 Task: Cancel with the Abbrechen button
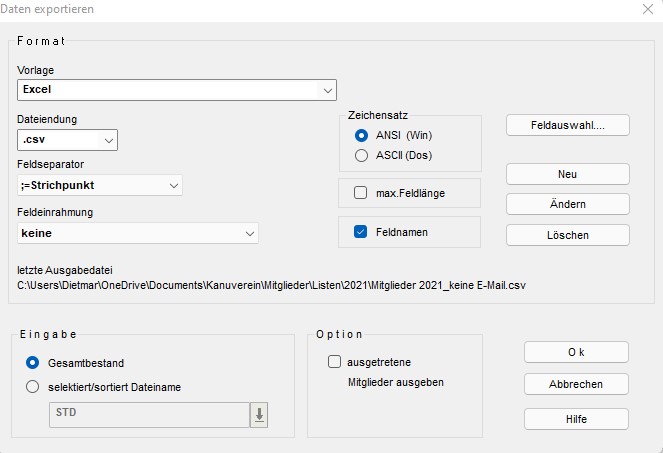click(x=575, y=385)
